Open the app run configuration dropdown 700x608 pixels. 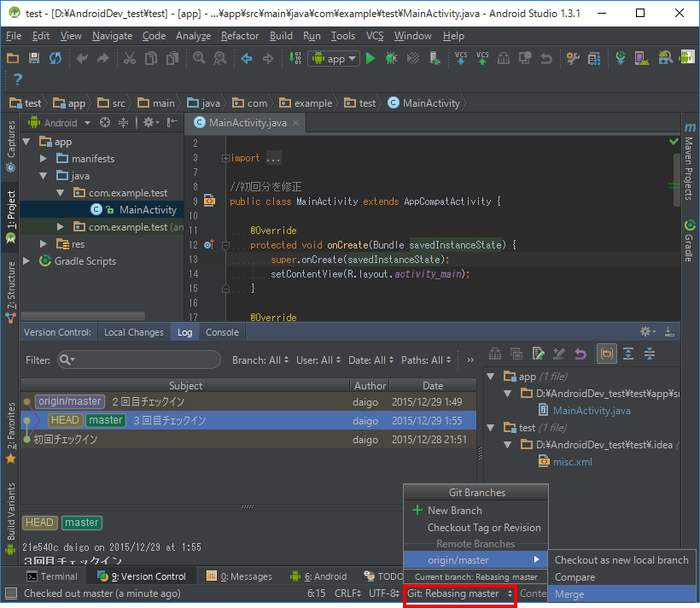coord(334,58)
